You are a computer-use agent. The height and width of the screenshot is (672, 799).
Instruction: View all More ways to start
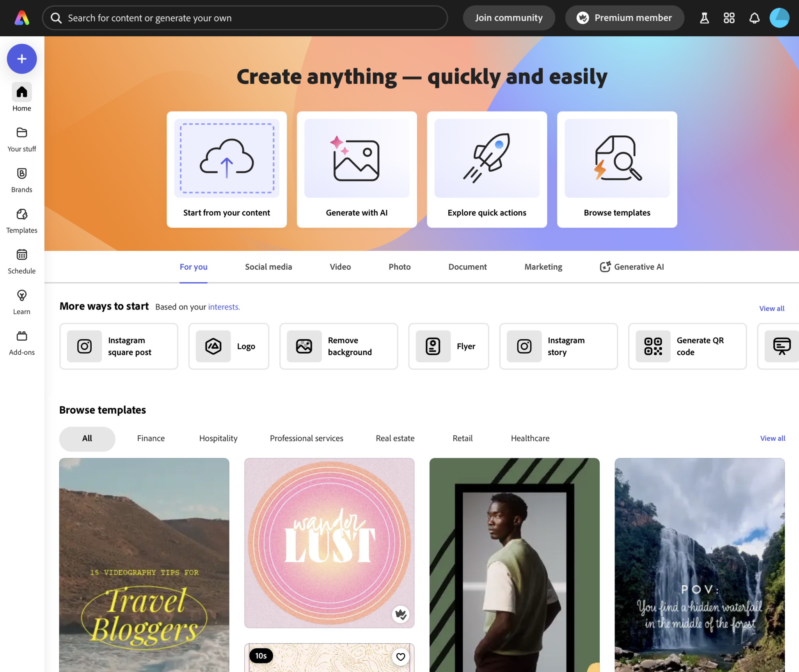pyautogui.click(x=772, y=309)
